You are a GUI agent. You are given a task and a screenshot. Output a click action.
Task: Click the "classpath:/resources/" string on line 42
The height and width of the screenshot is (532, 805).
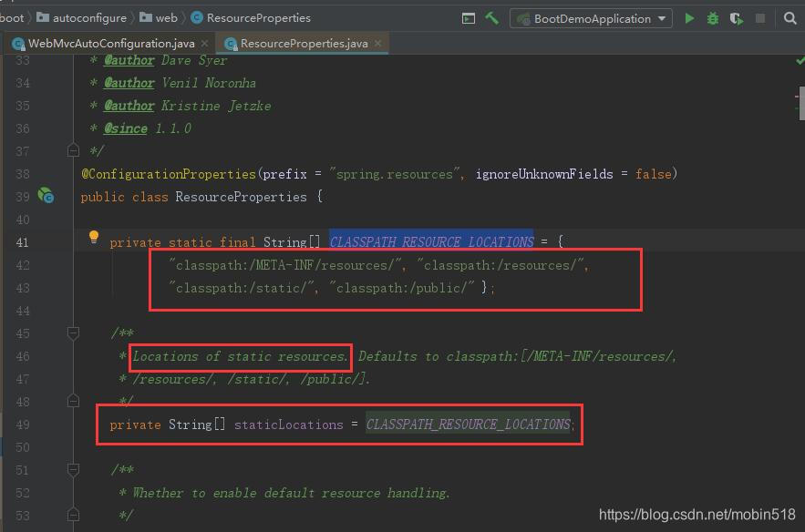pyautogui.click(x=500, y=265)
